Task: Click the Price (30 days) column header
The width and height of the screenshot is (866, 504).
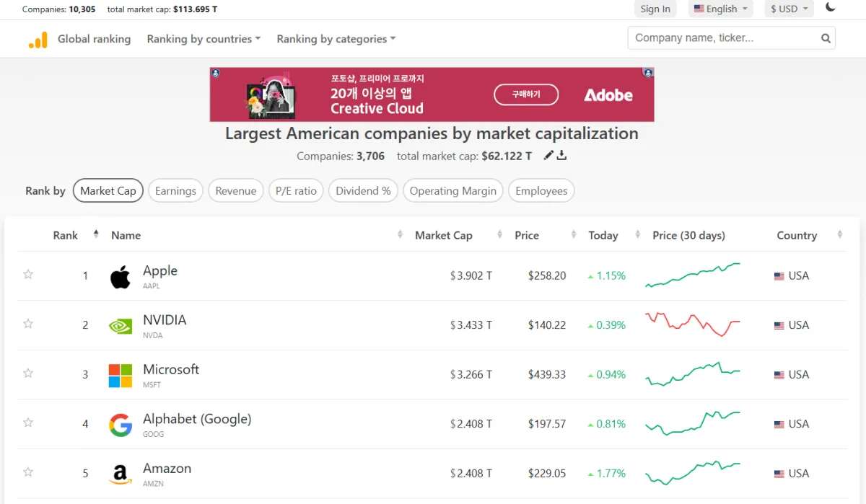Action: point(688,235)
